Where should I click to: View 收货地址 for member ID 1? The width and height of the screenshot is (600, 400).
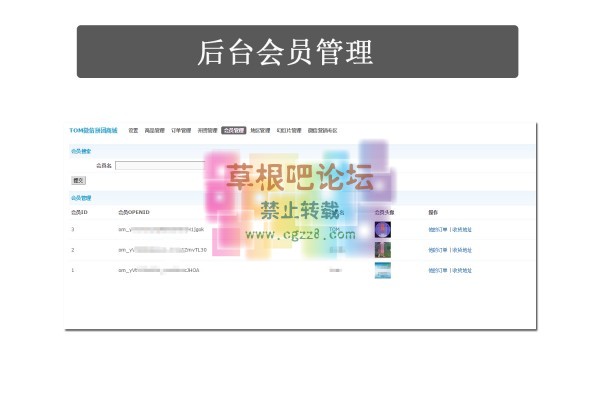[x=462, y=270]
